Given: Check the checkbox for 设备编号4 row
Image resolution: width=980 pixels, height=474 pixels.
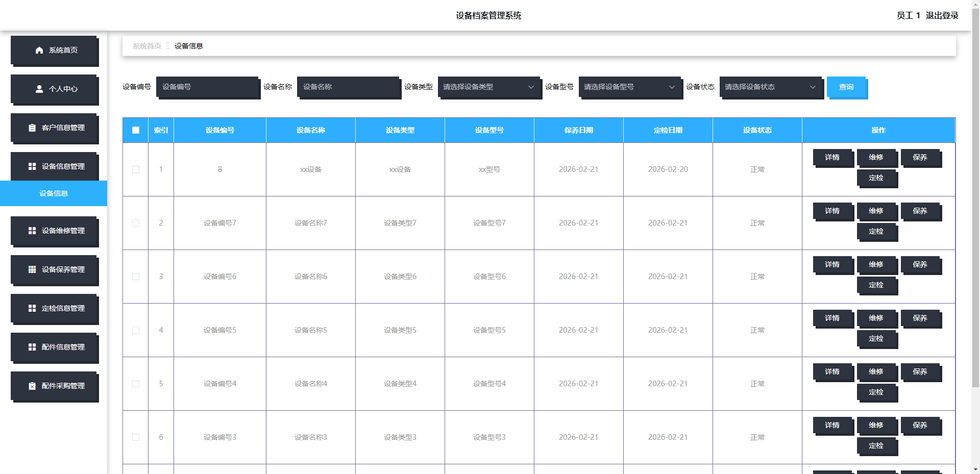Looking at the screenshot, I should pos(136,384).
